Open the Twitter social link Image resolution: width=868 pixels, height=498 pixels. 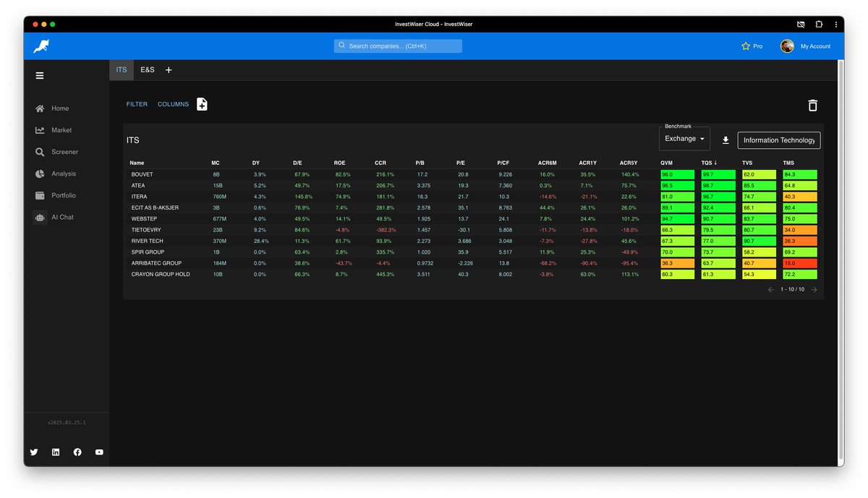pyautogui.click(x=34, y=452)
